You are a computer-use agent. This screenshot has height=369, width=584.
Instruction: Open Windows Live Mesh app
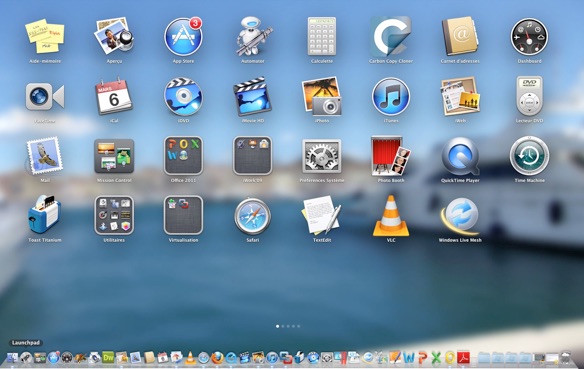[x=460, y=216]
